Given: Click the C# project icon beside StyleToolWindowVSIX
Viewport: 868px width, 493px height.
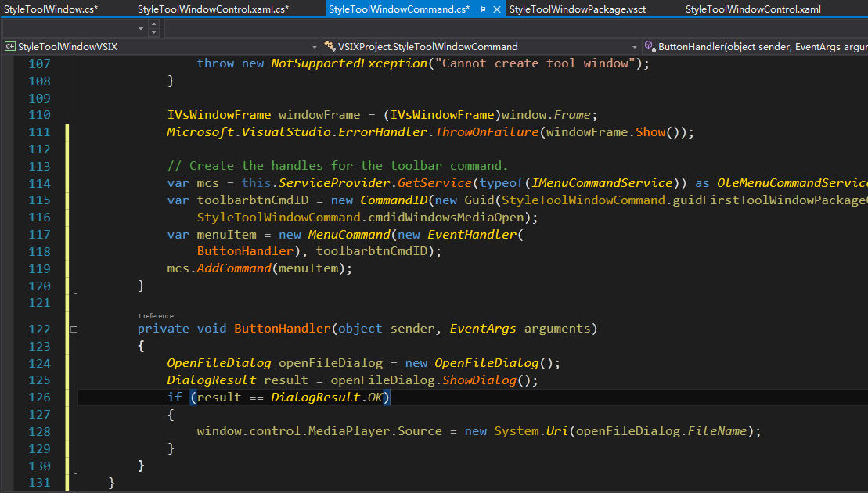Looking at the screenshot, I should click(x=9, y=46).
